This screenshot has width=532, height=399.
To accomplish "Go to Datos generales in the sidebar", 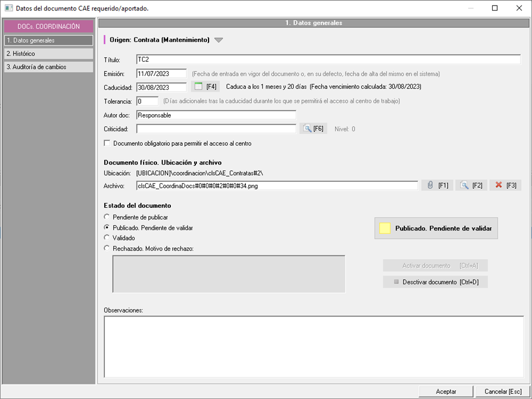I will click(x=48, y=40).
